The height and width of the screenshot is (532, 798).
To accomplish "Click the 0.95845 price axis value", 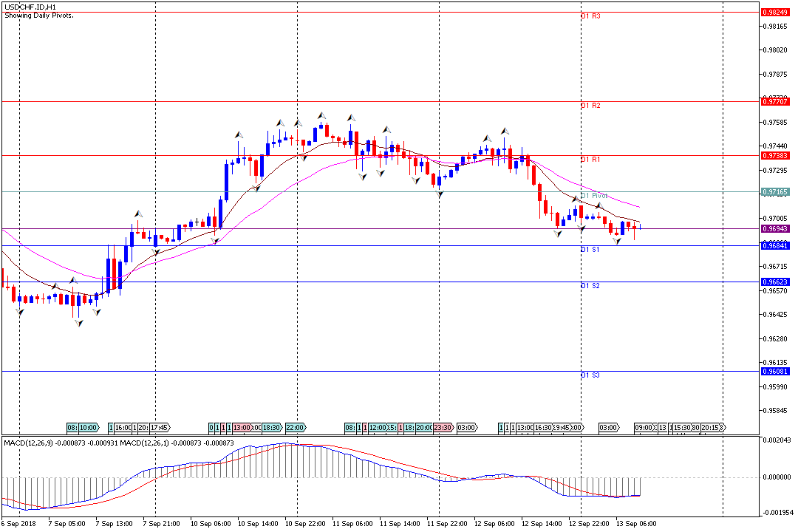I will 776,411.
